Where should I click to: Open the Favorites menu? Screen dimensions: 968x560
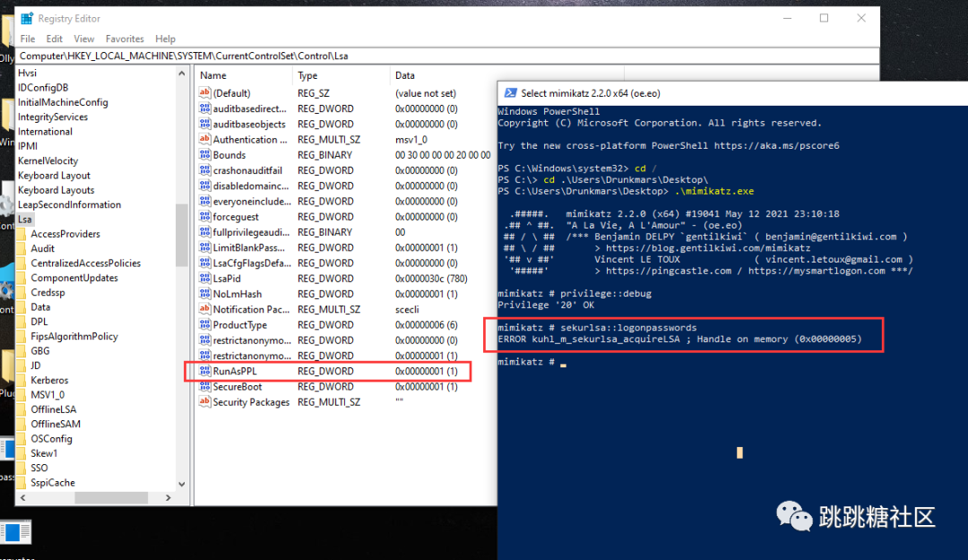[125, 39]
